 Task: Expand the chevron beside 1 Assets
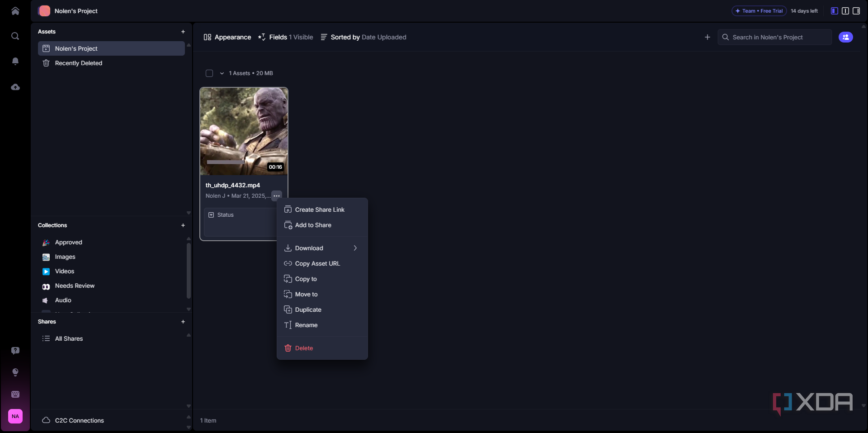tap(222, 73)
